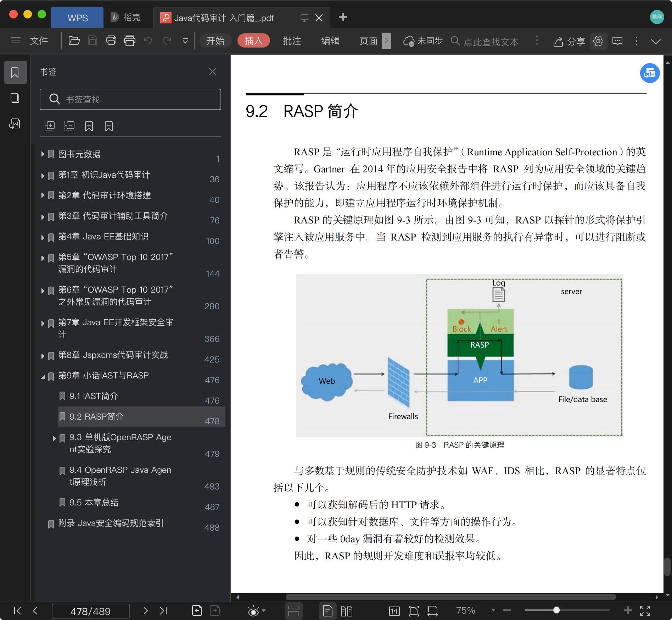Image resolution: width=672 pixels, height=620 pixels.
Task: Click the save disk icon
Action: 93,40
